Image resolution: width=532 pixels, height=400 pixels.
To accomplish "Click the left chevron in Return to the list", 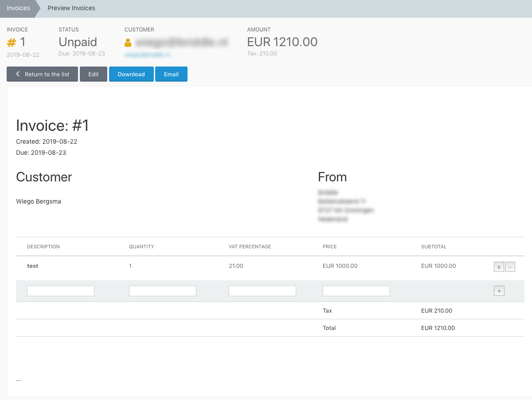I will coord(17,74).
